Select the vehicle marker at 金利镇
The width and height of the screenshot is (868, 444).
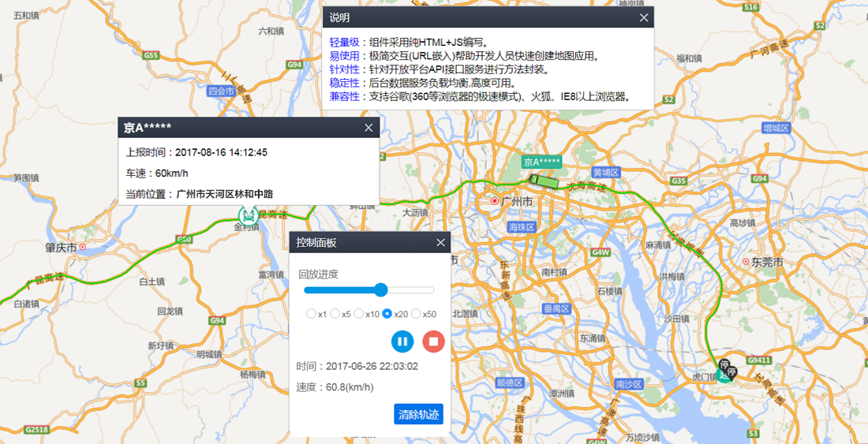click(249, 214)
